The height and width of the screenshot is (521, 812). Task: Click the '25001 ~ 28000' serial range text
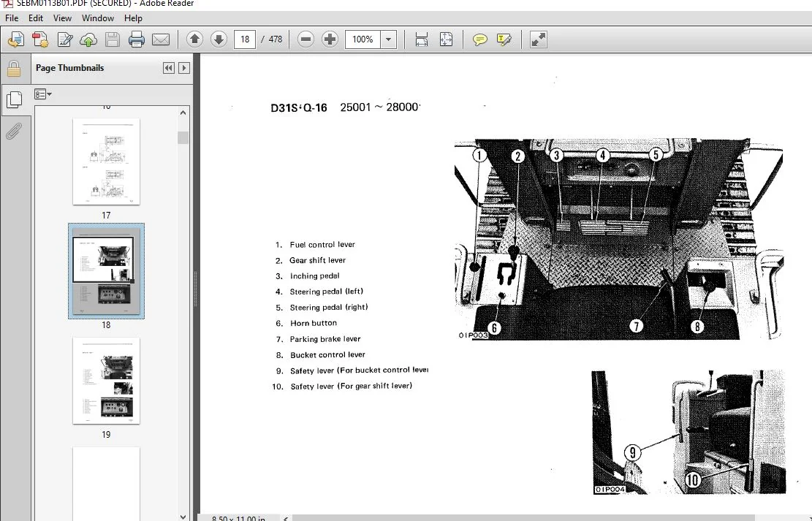379,107
